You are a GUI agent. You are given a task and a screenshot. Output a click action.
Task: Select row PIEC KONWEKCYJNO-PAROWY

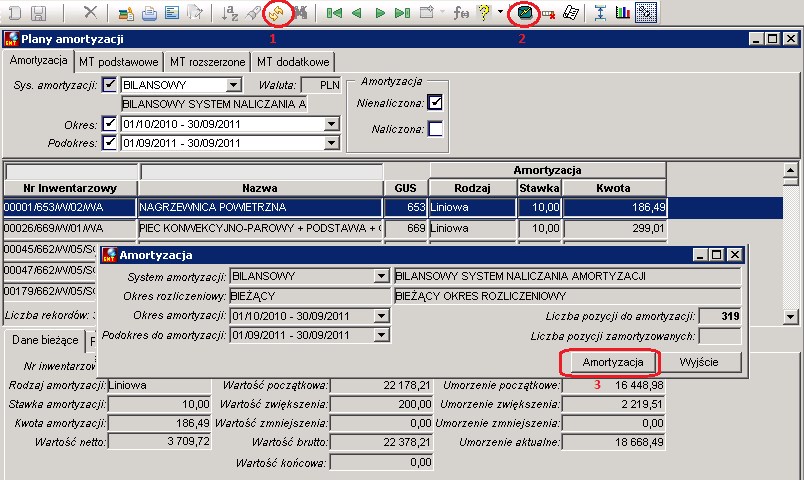pos(335,228)
